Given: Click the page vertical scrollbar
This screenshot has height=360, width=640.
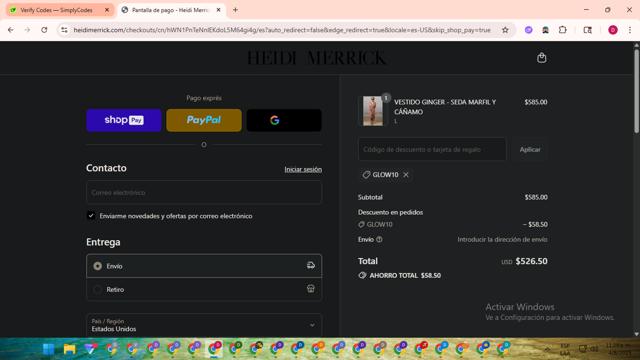Looking at the screenshot, I should pos(636,91).
